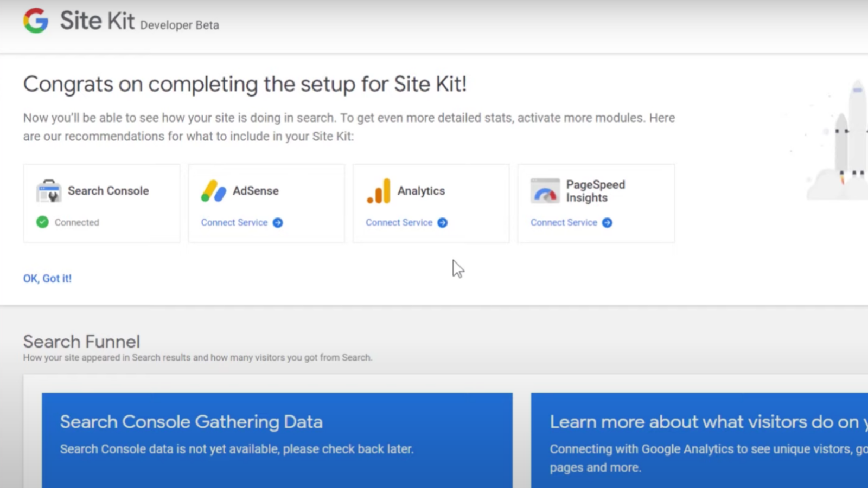Click the Search Console module icon
868x488 pixels.
[49, 191]
